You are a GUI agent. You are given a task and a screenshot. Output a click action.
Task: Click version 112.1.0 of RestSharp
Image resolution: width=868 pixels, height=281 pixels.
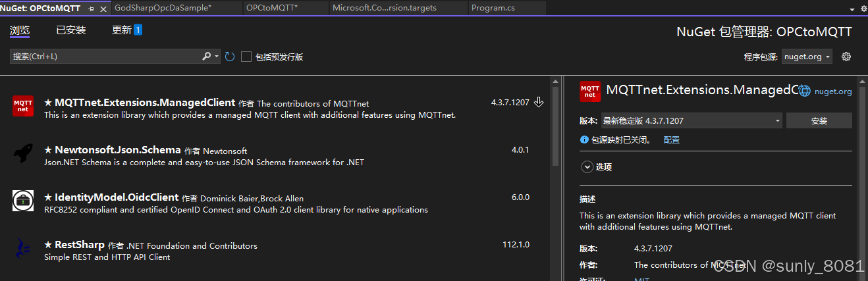(516, 244)
